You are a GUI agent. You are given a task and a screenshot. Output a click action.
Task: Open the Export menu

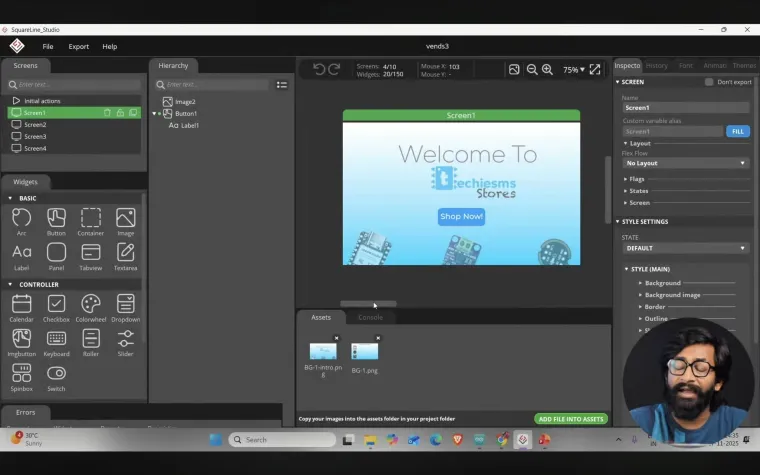pos(78,46)
